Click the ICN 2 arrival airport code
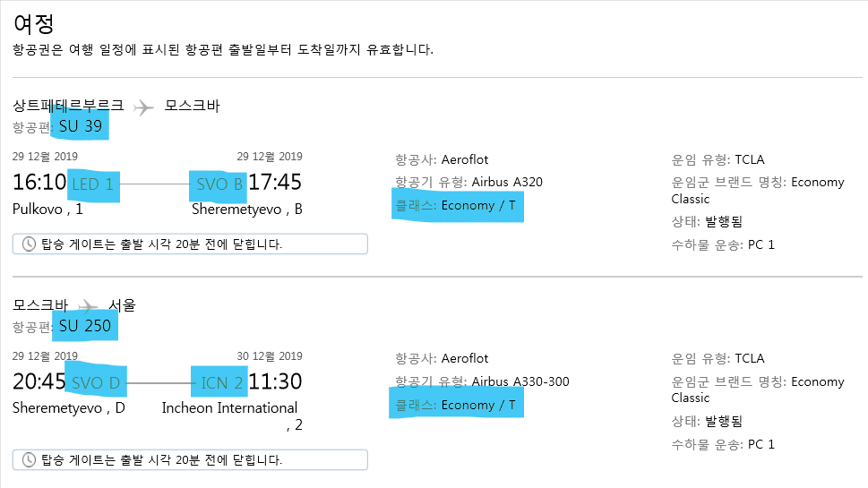This screenshot has height=488, width=868. pyautogui.click(x=221, y=383)
